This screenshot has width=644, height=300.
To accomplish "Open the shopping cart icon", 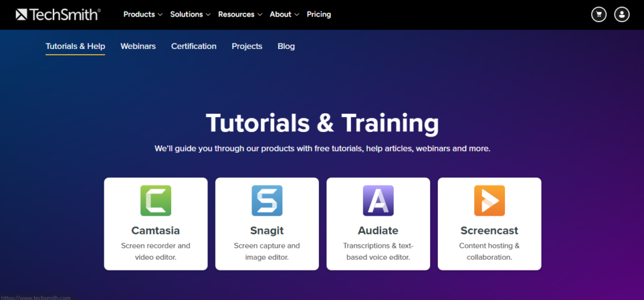I will coord(599,14).
